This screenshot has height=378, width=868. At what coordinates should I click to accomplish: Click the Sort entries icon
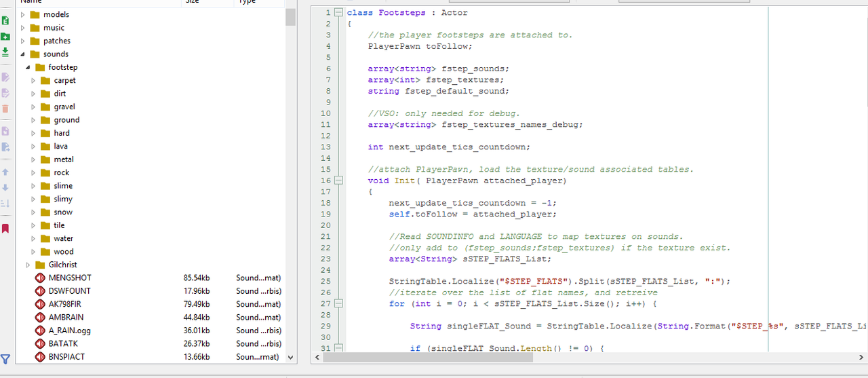[5, 203]
